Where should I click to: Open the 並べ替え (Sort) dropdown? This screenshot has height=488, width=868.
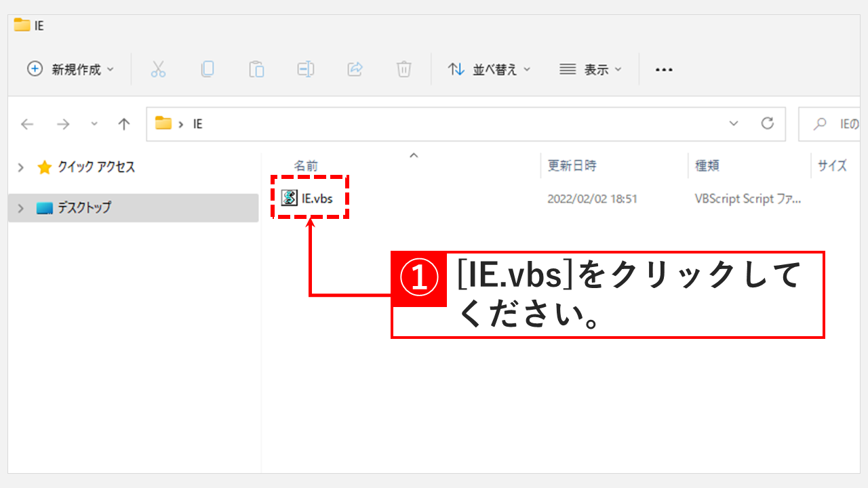tap(489, 69)
